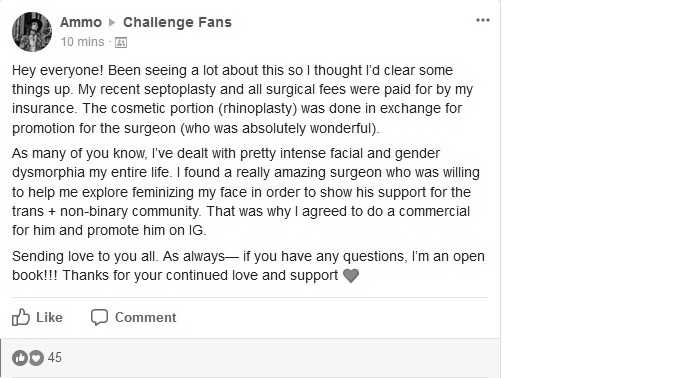The height and width of the screenshot is (378, 674).
Task: Click the paragraph starting As many of you
Action: 246,191
